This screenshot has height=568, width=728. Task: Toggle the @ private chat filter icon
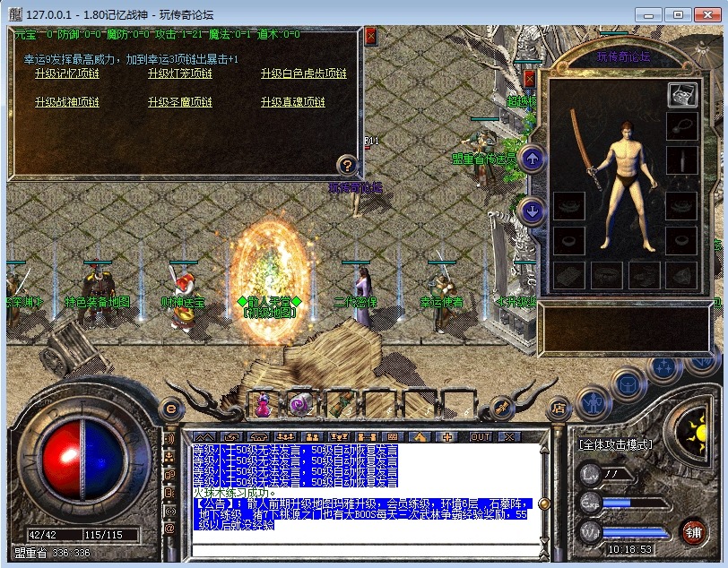point(170,528)
